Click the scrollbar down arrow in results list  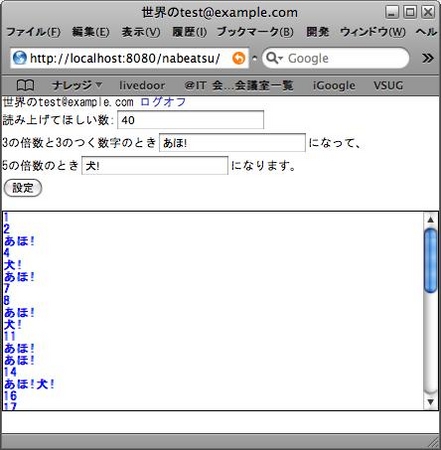431,402
